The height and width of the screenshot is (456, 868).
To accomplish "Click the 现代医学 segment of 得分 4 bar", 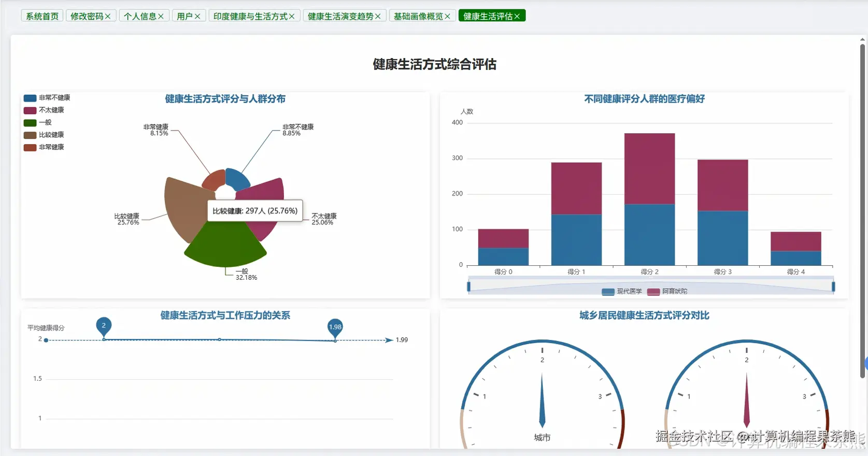I will 796,259.
